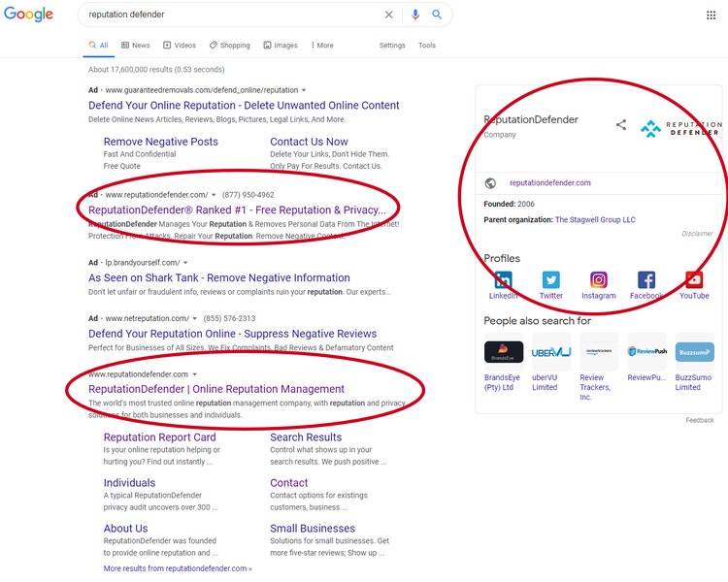Expand organic reputationdefender.com result arrow
The height and width of the screenshot is (582, 728).
coord(194,374)
